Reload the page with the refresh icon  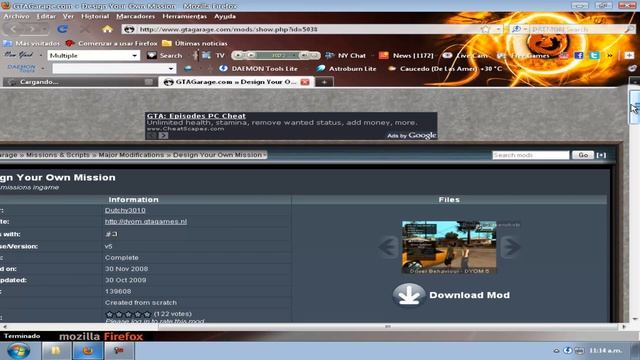pos(62,29)
